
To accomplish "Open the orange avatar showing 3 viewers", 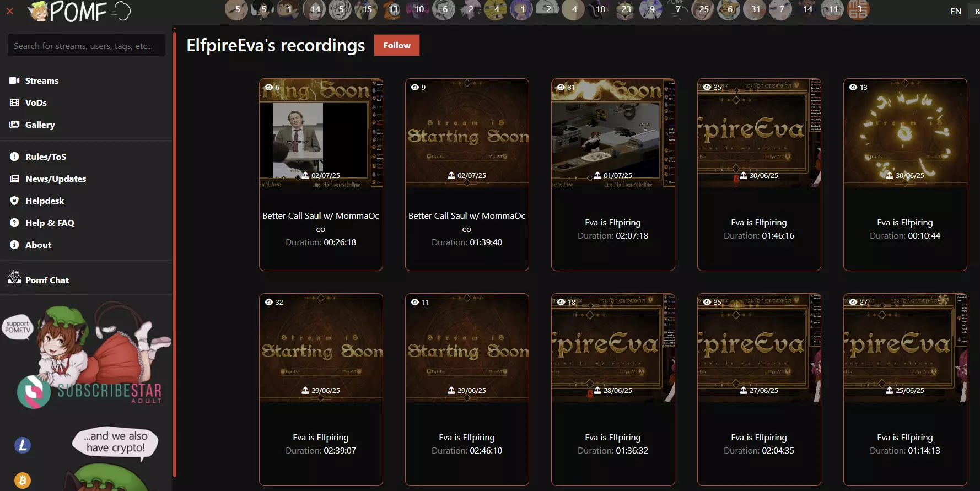I will point(858,9).
